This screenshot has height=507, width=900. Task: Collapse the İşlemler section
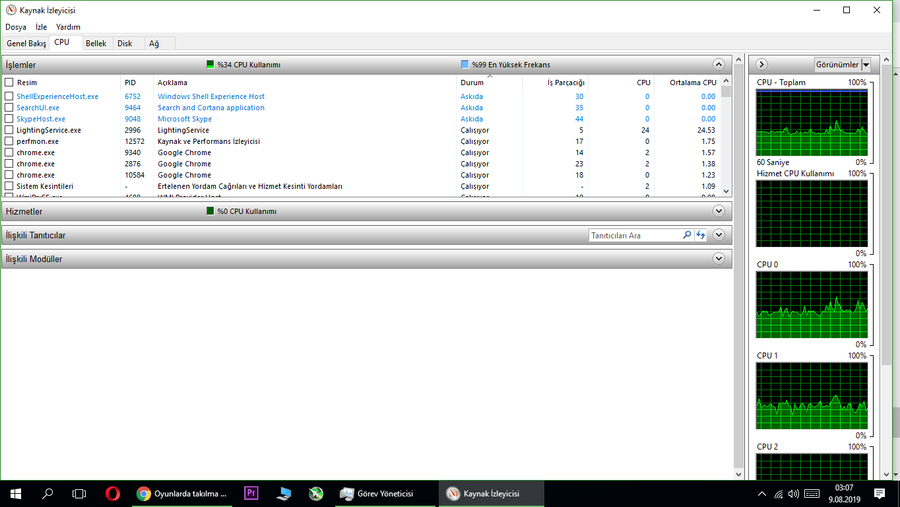pos(718,64)
